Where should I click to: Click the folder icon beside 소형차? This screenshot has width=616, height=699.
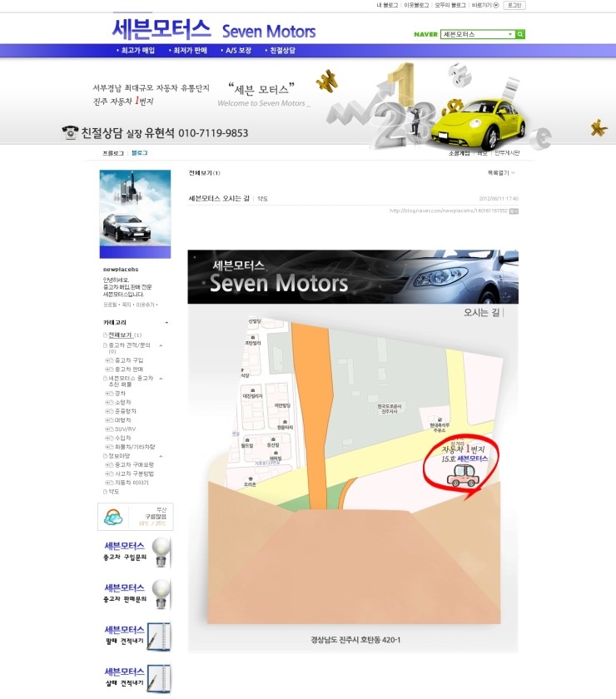click(x=111, y=403)
